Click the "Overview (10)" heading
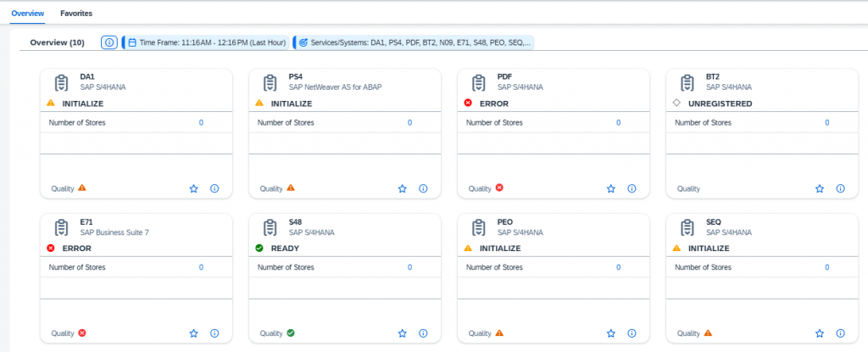 [x=57, y=42]
